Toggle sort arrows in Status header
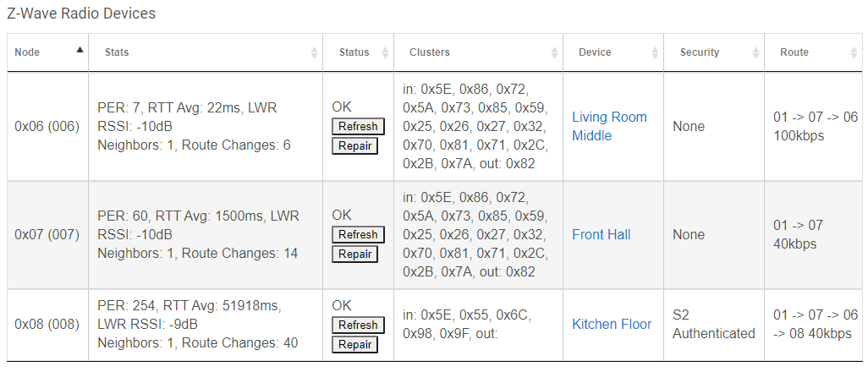 pos(385,52)
